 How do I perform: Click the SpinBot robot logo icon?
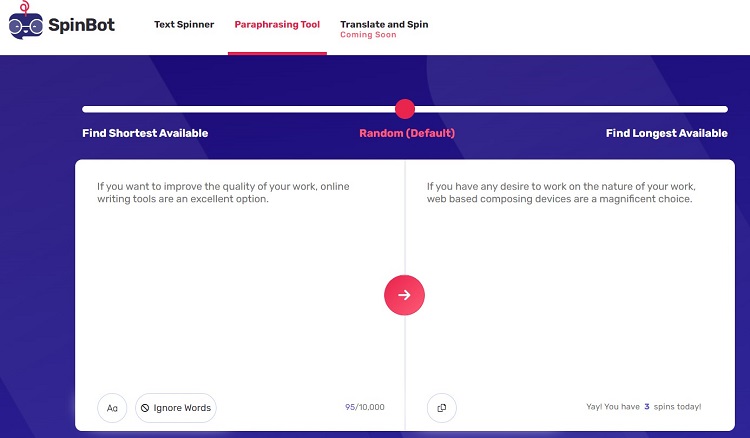(x=25, y=21)
